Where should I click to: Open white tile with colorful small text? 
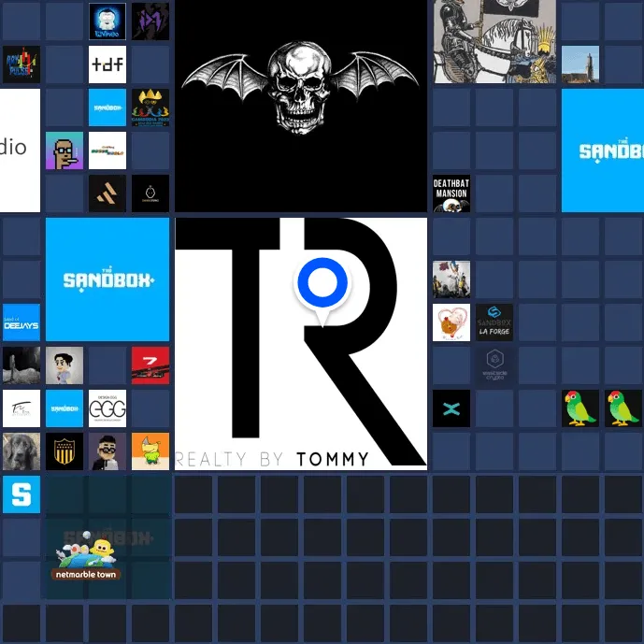point(107,150)
